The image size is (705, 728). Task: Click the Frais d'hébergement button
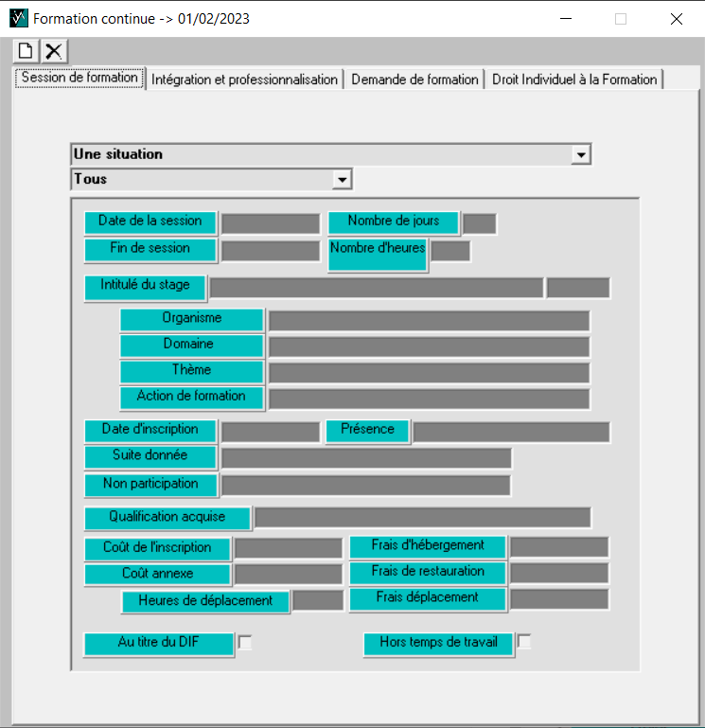(x=428, y=546)
